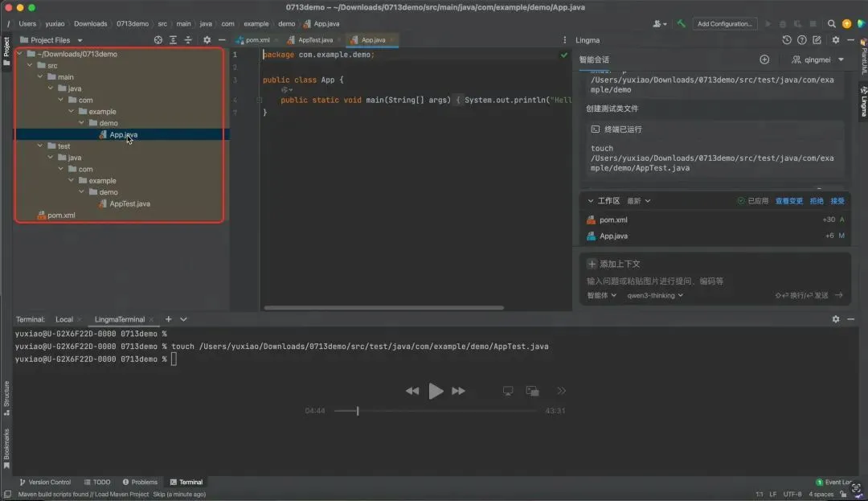The image size is (868, 501).
Task: Collapse the src folder in tree
Action: 30,65
